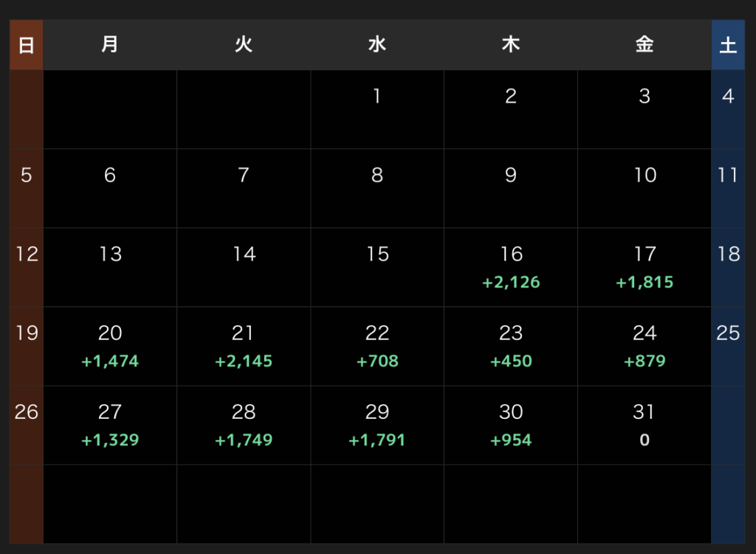The width and height of the screenshot is (756, 554).
Task: Click day 28 with +1,749
Action: 244,425
